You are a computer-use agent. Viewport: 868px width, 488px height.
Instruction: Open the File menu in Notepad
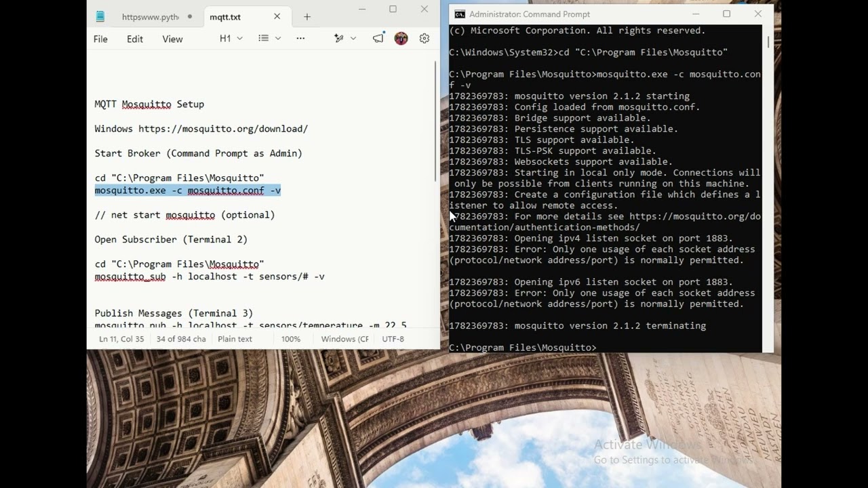click(100, 39)
